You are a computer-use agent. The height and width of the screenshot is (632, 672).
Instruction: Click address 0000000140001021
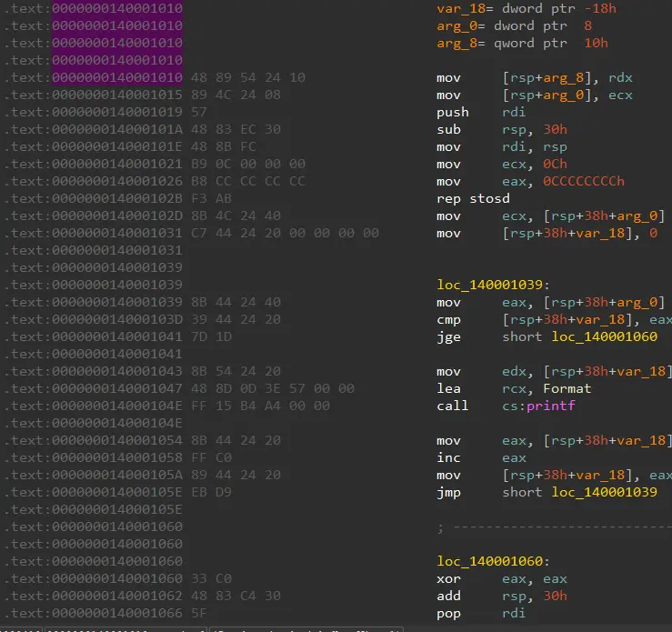pyautogui.click(x=117, y=164)
